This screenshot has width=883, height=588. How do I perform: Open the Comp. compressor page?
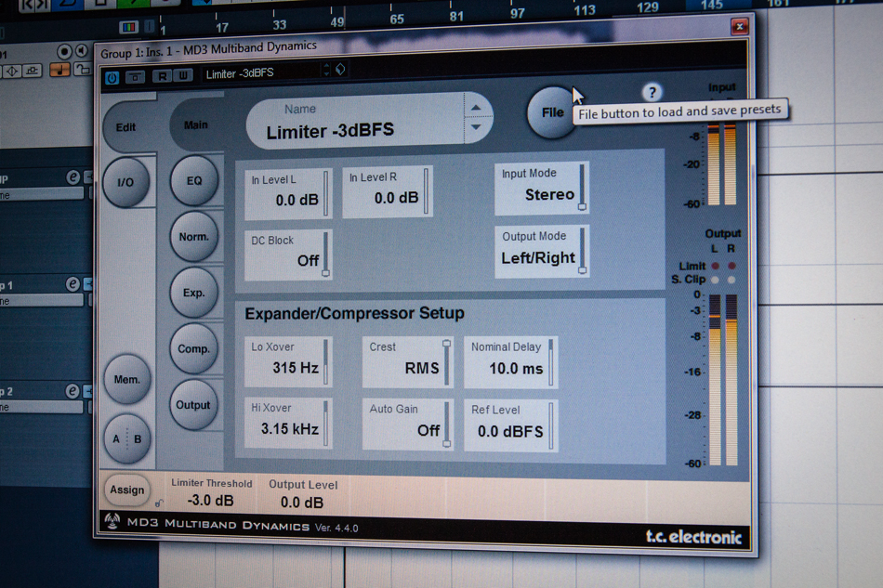(x=193, y=349)
